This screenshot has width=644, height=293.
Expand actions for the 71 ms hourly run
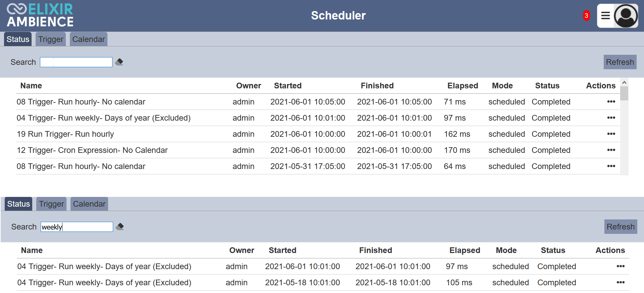611,101
